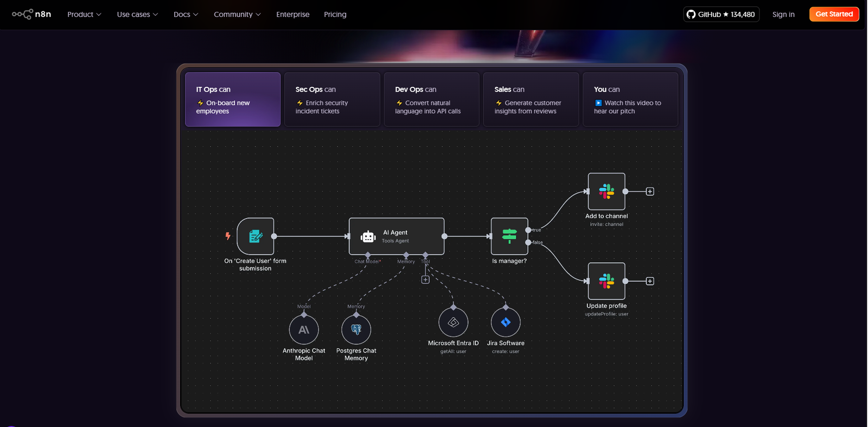This screenshot has width=868, height=427.
Task: Expand the Product dropdown menu
Action: [x=84, y=15]
